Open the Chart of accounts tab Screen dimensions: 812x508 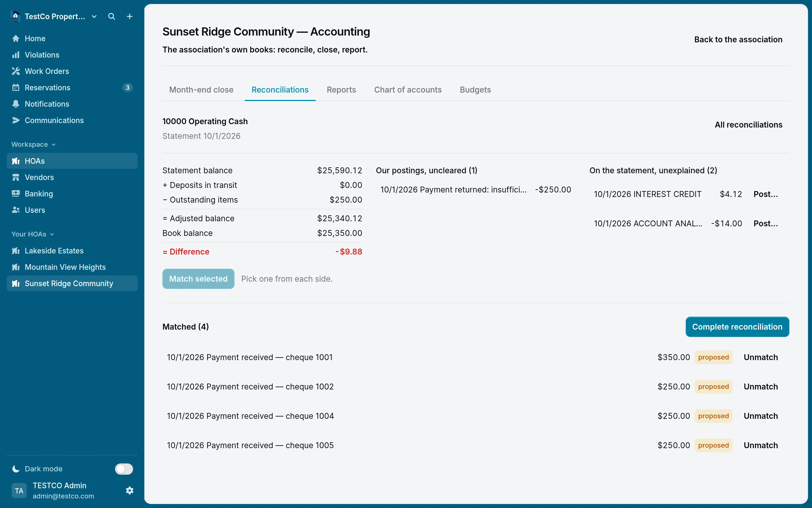(408, 90)
